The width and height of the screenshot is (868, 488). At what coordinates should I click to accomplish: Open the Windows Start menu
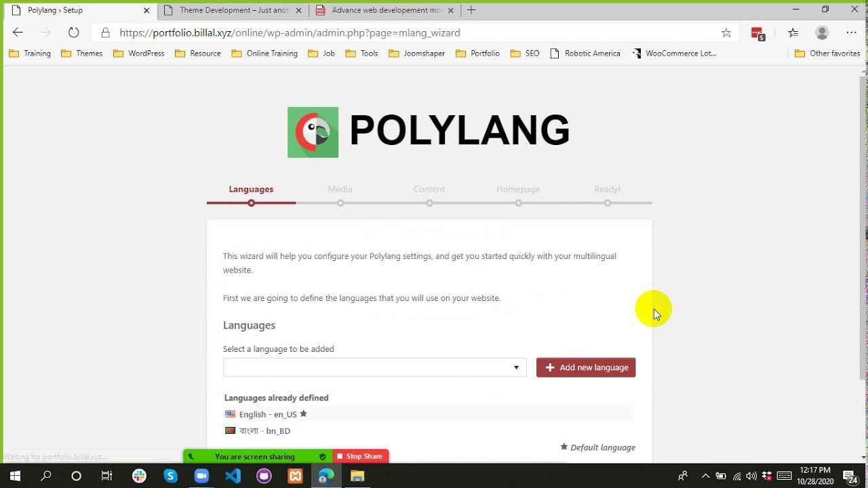tap(15, 476)
